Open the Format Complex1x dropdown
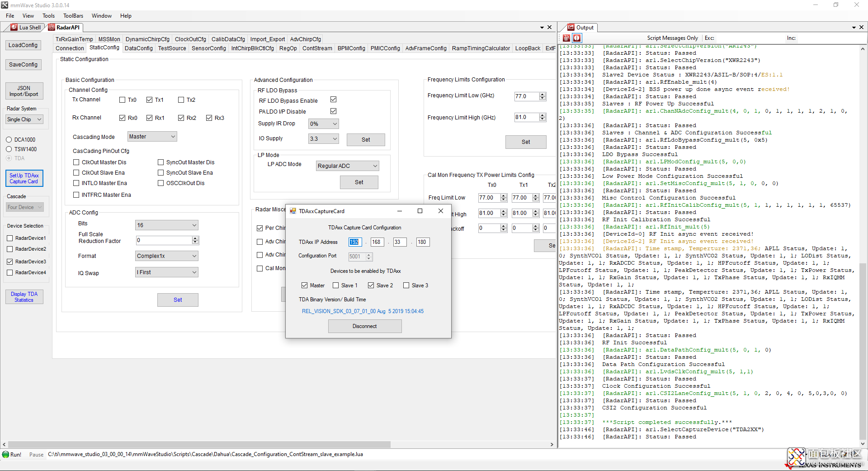 coord(167,256)
